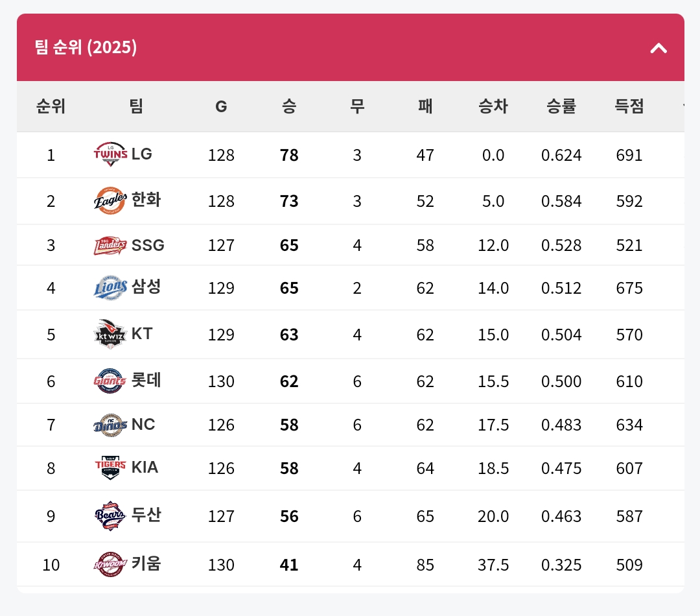This screenshot has height=616, width=700.
Task: Click the G games column header
Action: click(221, 106)
